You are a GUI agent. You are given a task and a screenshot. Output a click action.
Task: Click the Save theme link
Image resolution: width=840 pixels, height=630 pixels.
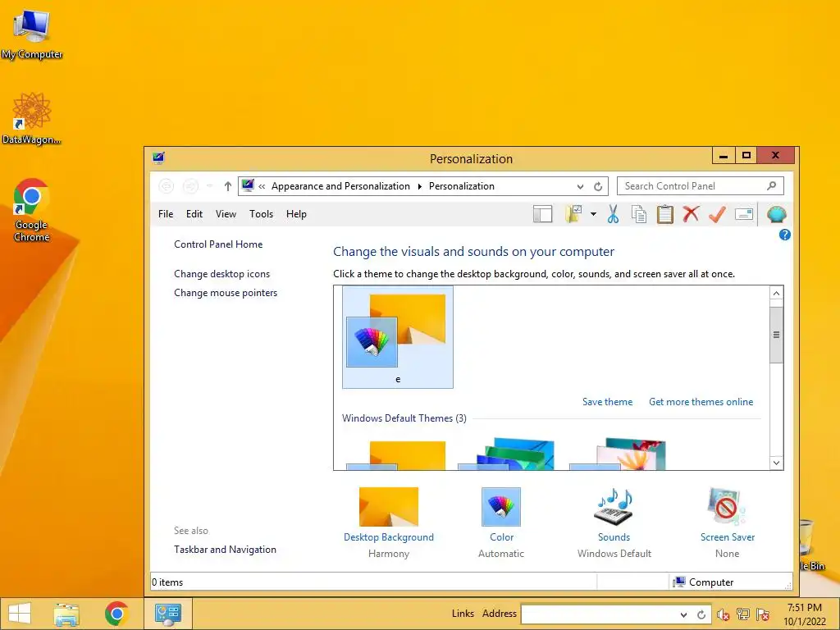tap(607, 402)
